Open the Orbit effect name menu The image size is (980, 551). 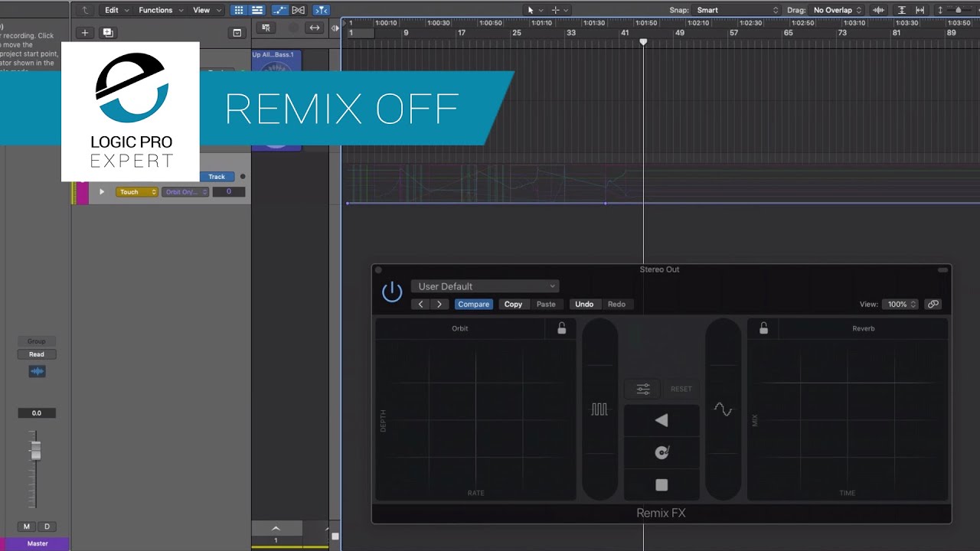tap(459, 328)
